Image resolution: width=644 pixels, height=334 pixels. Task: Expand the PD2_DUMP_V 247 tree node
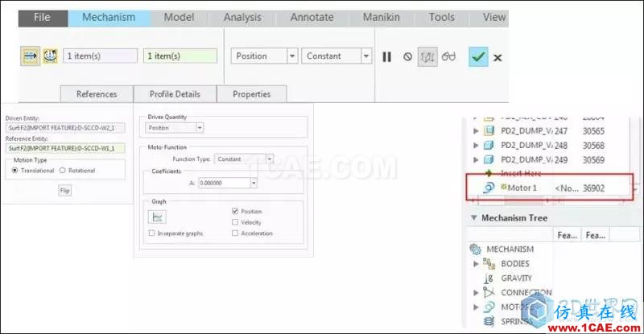click(x=476, y=131)
